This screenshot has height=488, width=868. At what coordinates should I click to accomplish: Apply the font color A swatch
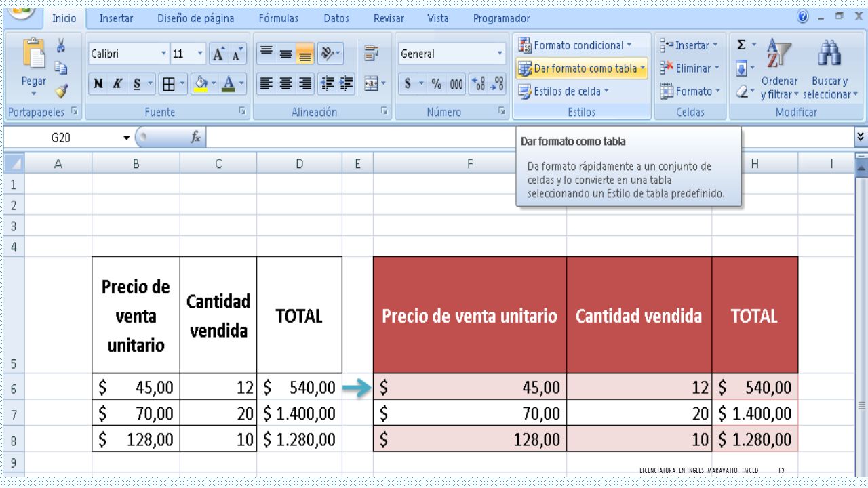[x=229, y=84]
